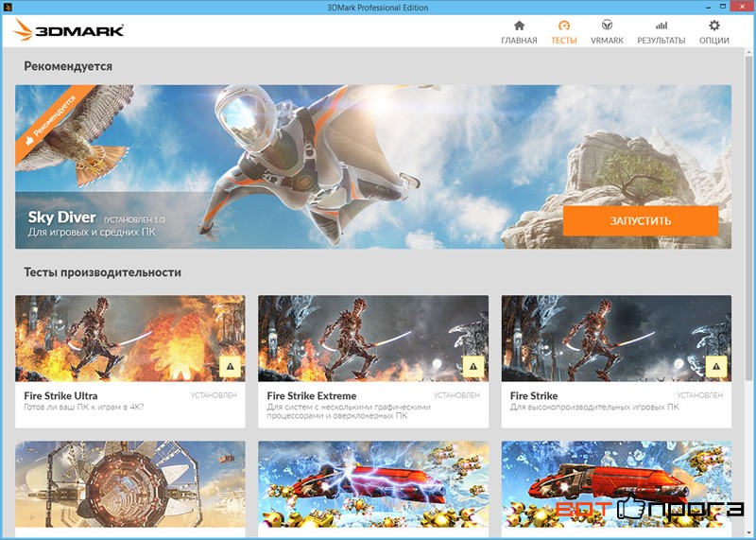Select the Fire Strike title text
The image size is (756, 540).
(534, 395)
